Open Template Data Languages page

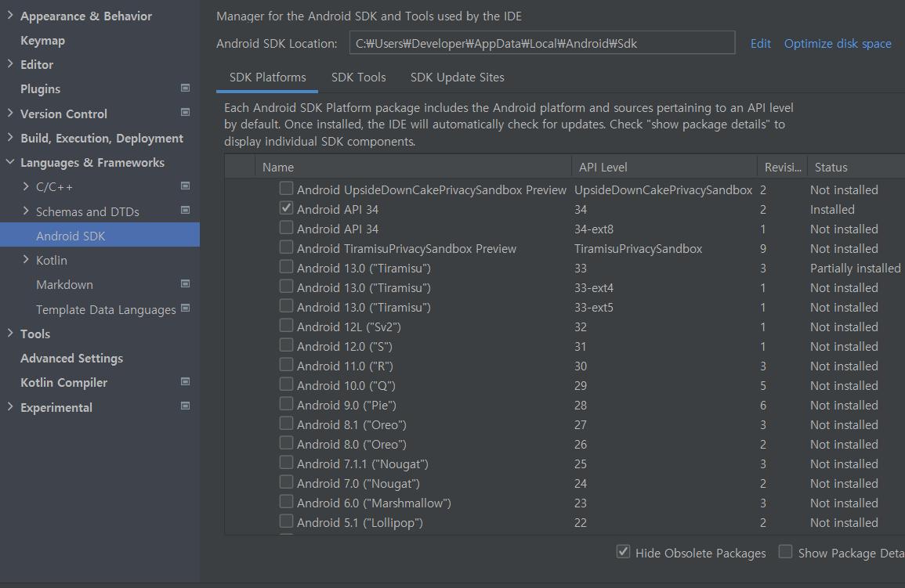pos(106,309)
